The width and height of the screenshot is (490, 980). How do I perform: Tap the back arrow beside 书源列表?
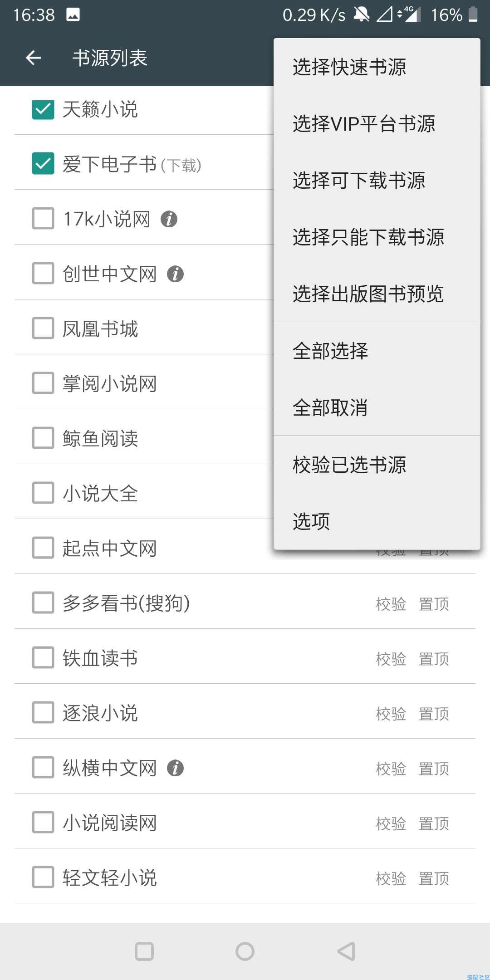(x=34, y=58)
